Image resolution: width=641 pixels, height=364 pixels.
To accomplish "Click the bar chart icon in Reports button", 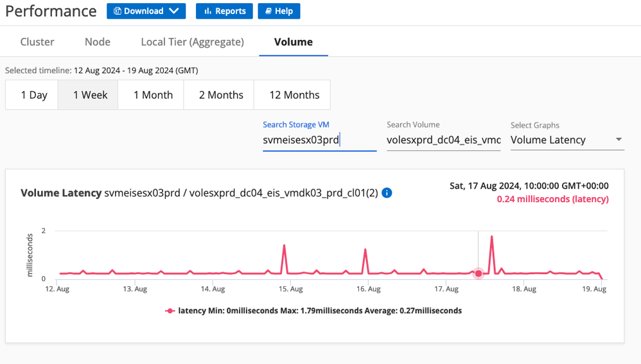I will pyautogui.click(x=207, y=11).
